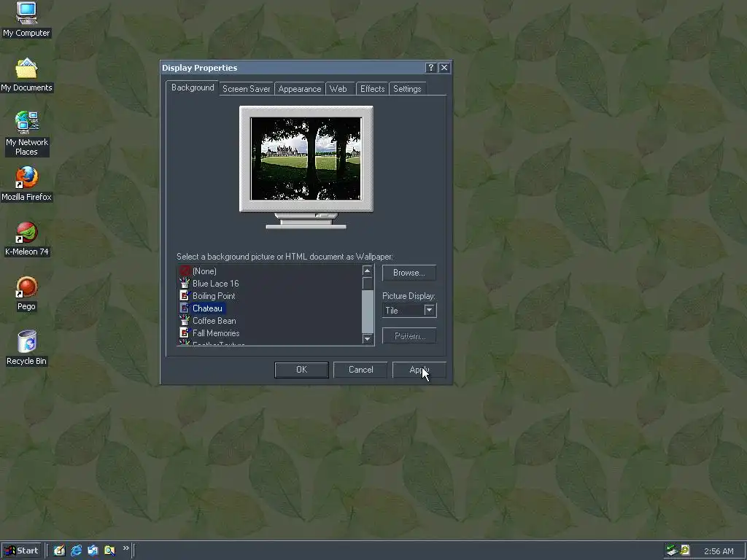Click wallpaper list scroll down arrow
The width and height of the screenshot is (747, 560).
click(x=368, y=339)
